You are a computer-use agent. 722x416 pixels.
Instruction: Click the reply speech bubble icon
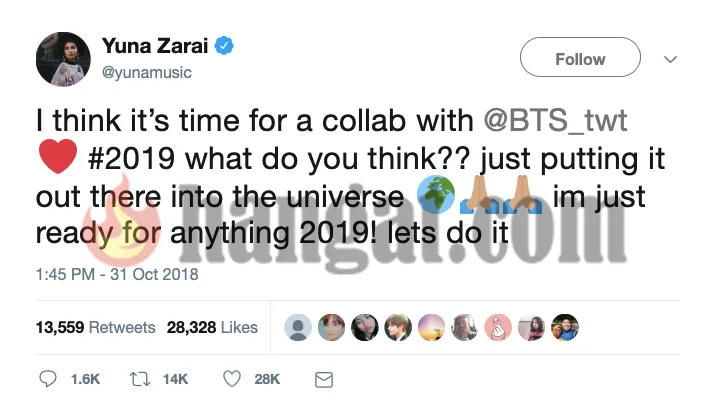(48, 380)
